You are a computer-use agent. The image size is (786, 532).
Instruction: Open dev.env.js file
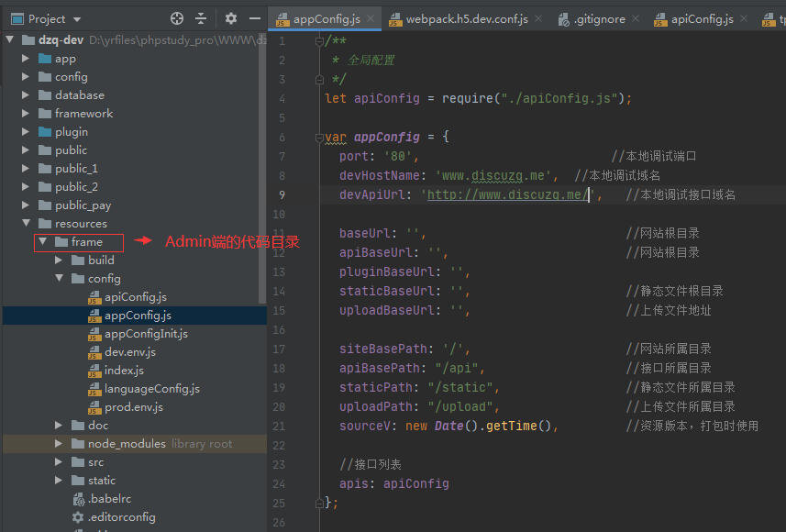tap(130, 352)
